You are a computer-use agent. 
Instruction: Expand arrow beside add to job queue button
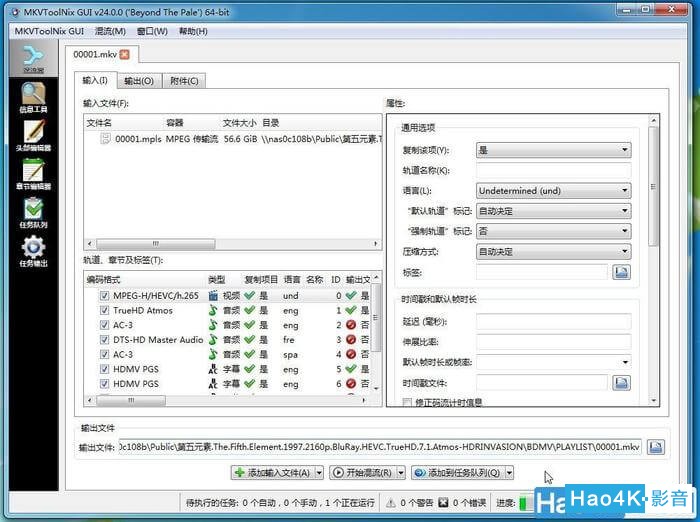coord(509,472)
